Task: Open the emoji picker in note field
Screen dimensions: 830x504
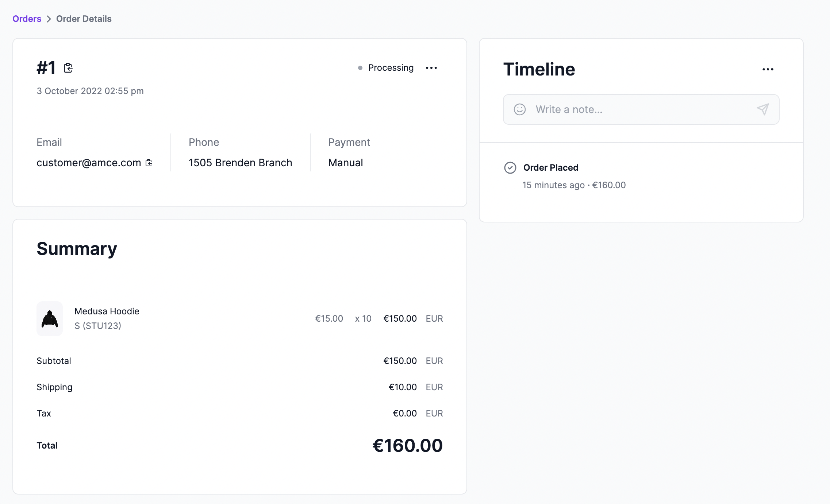Action: coord(519,109)
